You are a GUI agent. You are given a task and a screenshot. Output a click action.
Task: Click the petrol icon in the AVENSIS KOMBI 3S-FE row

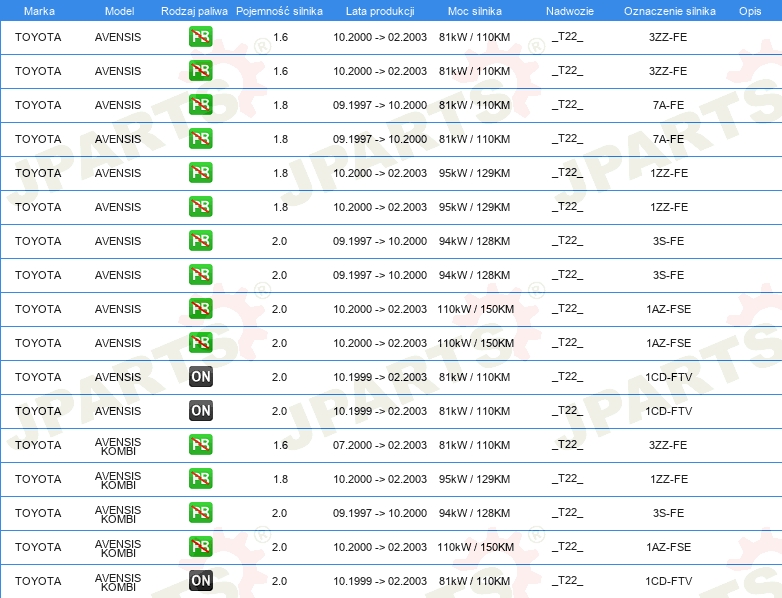200,512
